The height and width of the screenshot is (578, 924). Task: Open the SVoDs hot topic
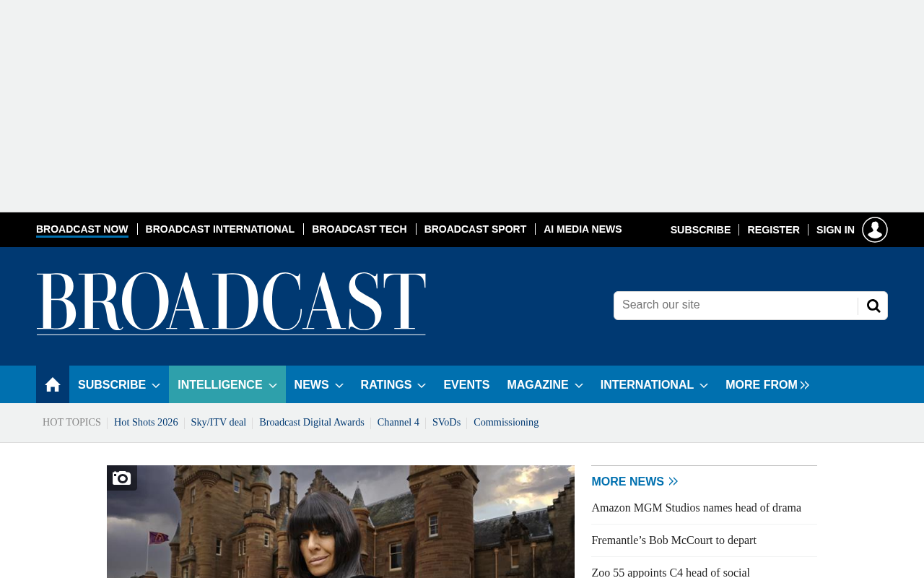click(x=446, y=423)
